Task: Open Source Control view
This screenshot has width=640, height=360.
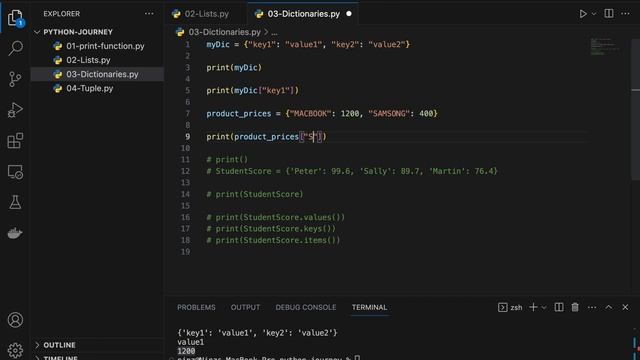Action: coord(15,79)
